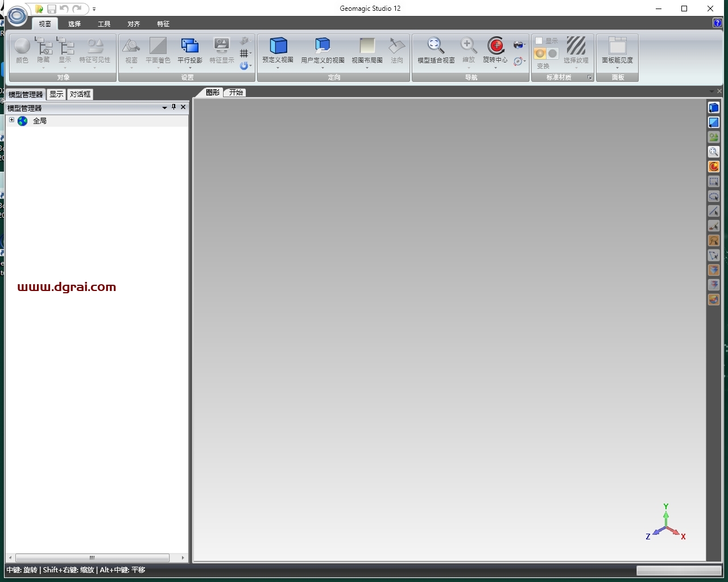This screenshot has width=728, height=582.
Task: Toggle the second 变换 gray sphere button
Action: 552,53
